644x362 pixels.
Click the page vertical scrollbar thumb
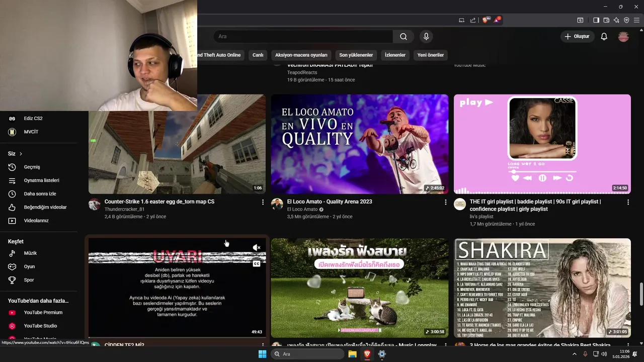[641, 294]
